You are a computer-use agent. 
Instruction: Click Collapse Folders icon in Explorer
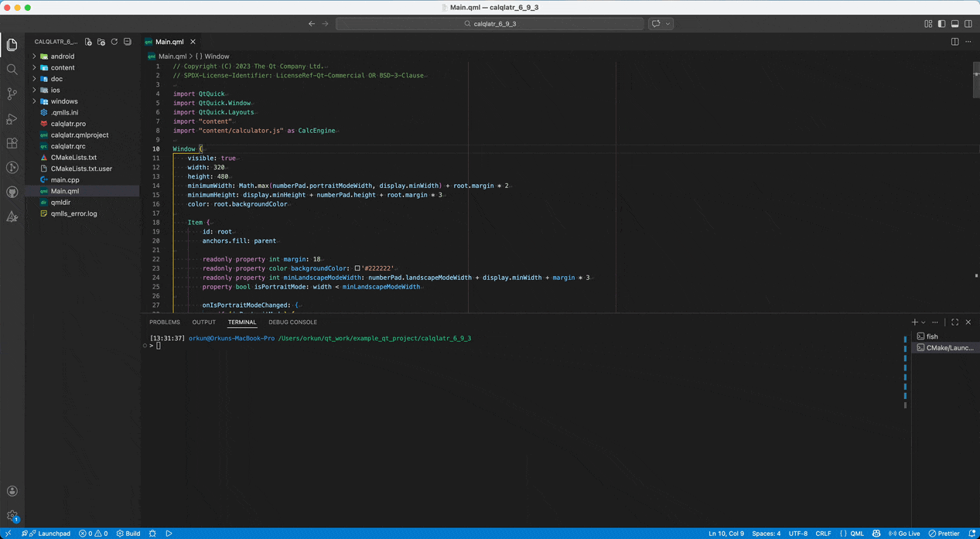(127, 42)
